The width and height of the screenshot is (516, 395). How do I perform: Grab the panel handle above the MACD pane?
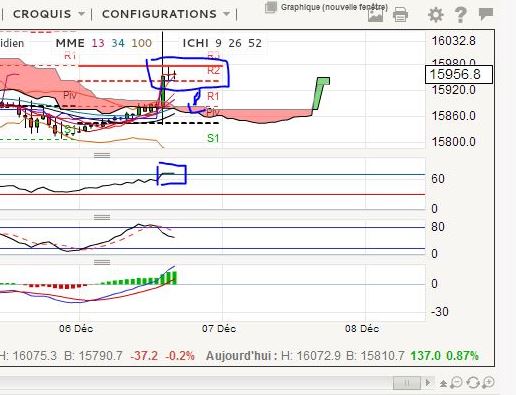(102, 262)
